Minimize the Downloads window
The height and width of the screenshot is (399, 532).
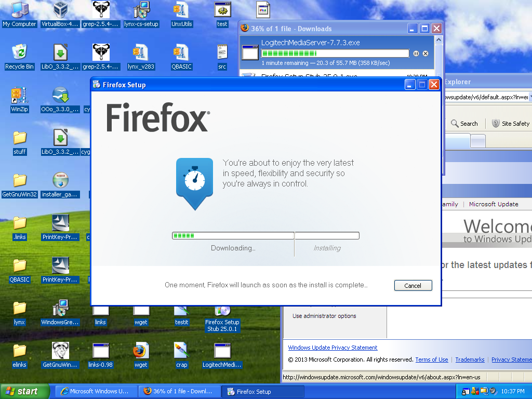point(412,29)
